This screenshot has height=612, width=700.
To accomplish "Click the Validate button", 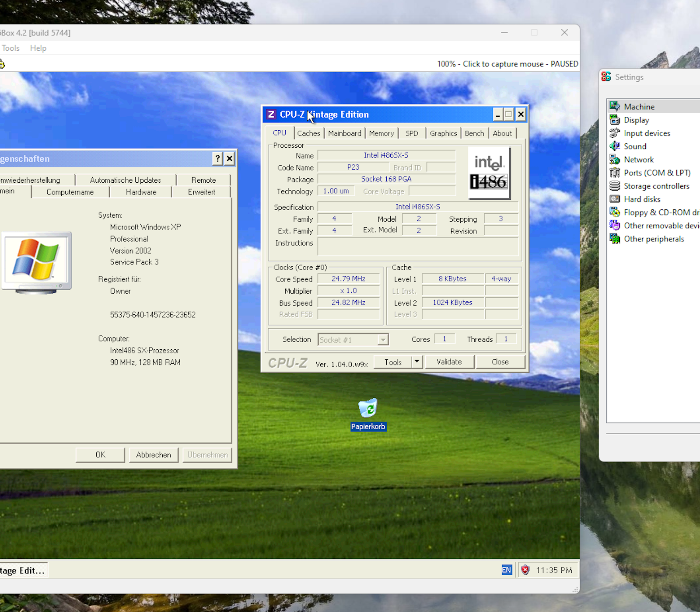I will [449, 362].
